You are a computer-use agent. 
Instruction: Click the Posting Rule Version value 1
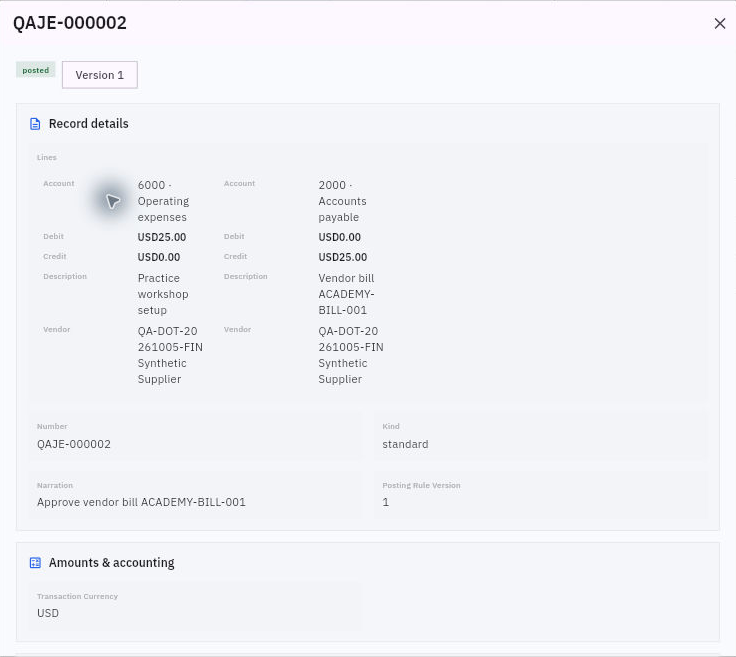point(385,502)
